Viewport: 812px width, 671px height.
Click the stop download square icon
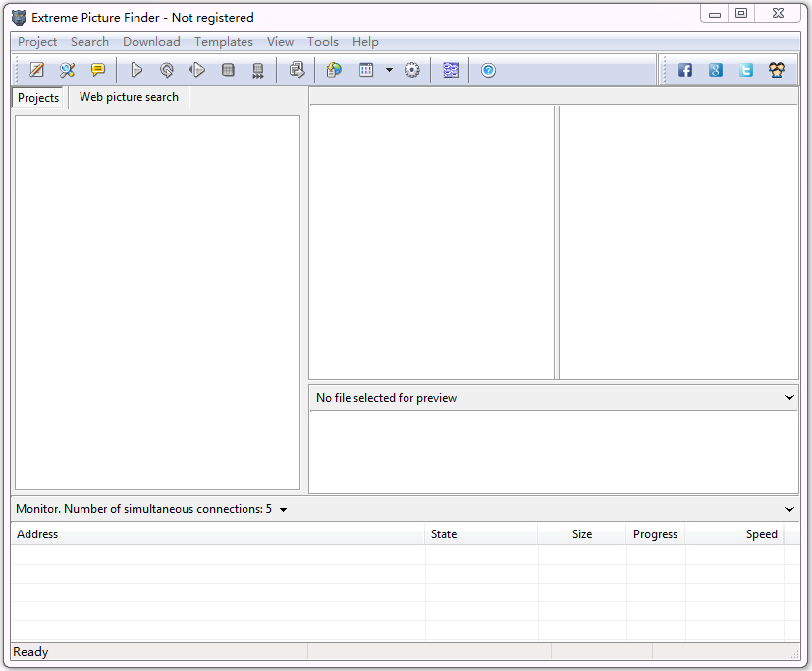pyautogui.click(x=228, y=70)
